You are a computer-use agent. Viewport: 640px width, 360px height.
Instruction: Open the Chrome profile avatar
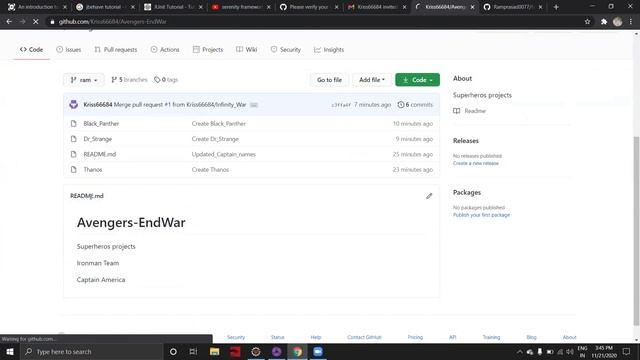[618, 22]
